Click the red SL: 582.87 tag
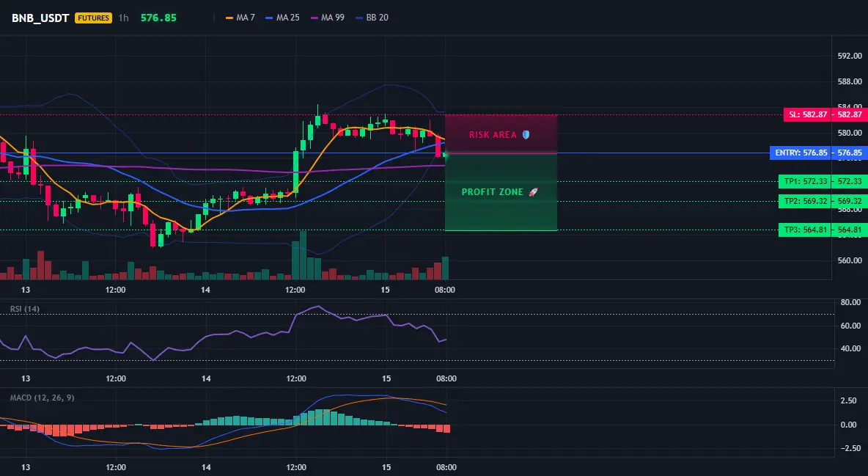The height and width of the screenshot is (476, 868). tap(808, 114)
